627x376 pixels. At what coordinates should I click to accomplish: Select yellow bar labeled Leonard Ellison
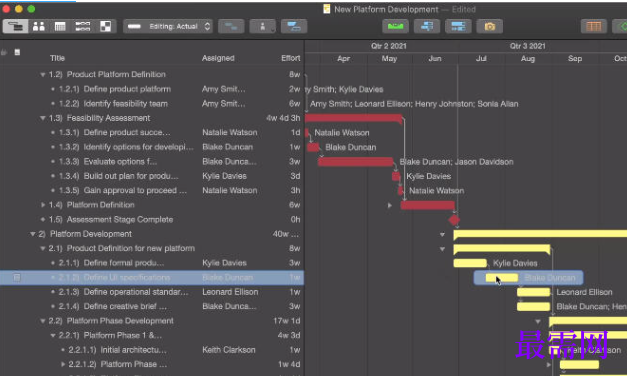pyautogui.click(x=533, y=292)
